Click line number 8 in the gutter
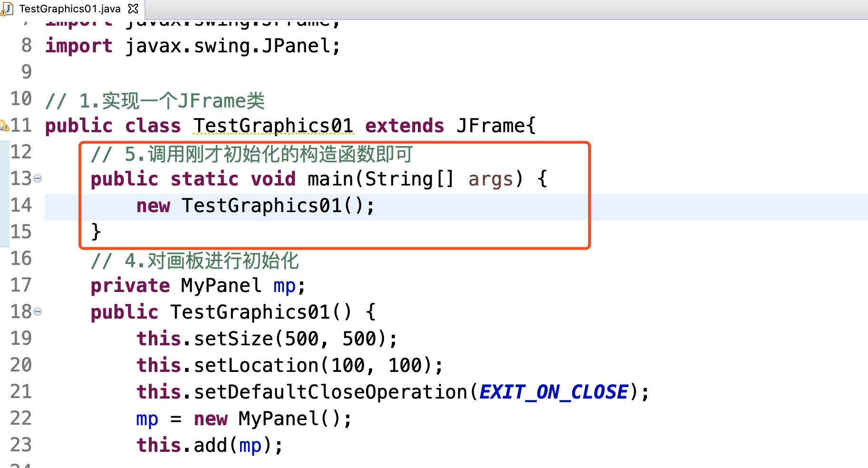 [x=27, y=46]
